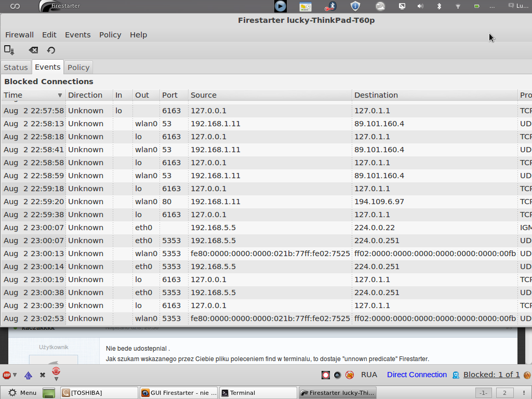Click the blue media player play icon

pyautogui.click(x=280, y=6)
